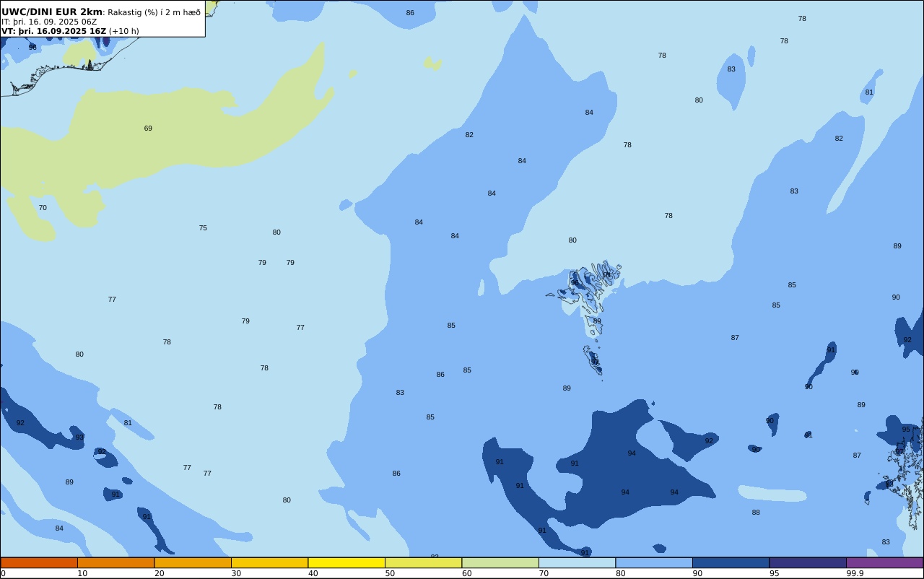Click the legend tick label '20'
Screen dimensions: 924x579
click(x=159, y=573)
